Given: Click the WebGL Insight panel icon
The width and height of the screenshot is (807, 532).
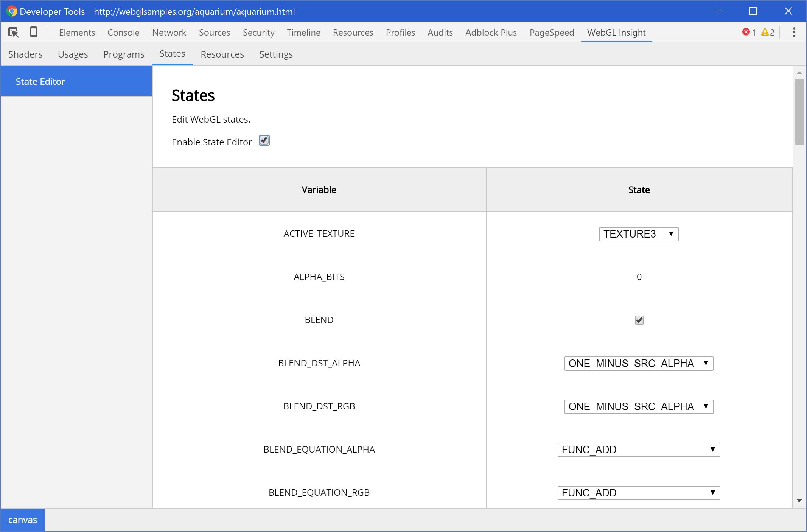Looking at the screenshot, I should point(617,33).
